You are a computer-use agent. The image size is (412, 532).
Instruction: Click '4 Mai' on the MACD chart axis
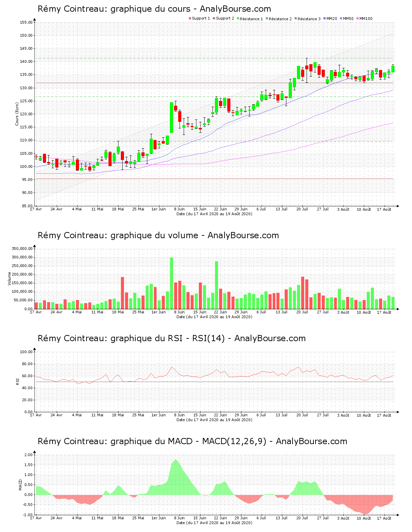[x=77, y=518]
